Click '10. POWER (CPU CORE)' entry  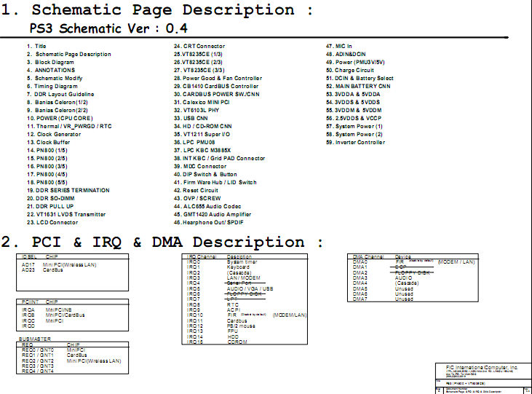coord(60,118)
